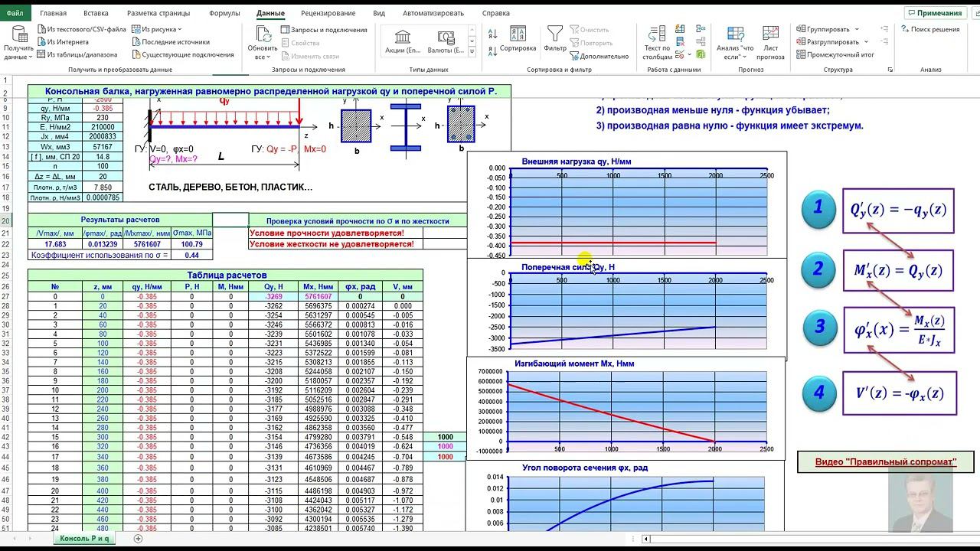Open the Видео "Правильный сопромат" link

[886, 462]
